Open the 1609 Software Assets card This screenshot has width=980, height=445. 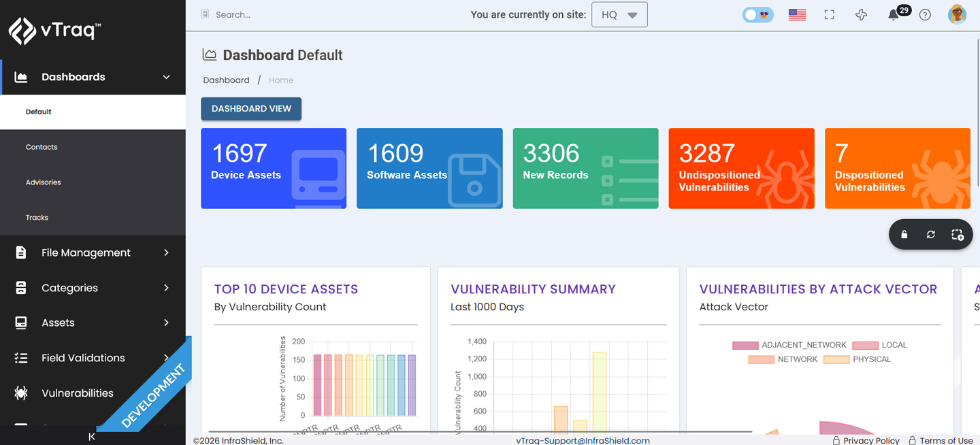tap(429, 168)
